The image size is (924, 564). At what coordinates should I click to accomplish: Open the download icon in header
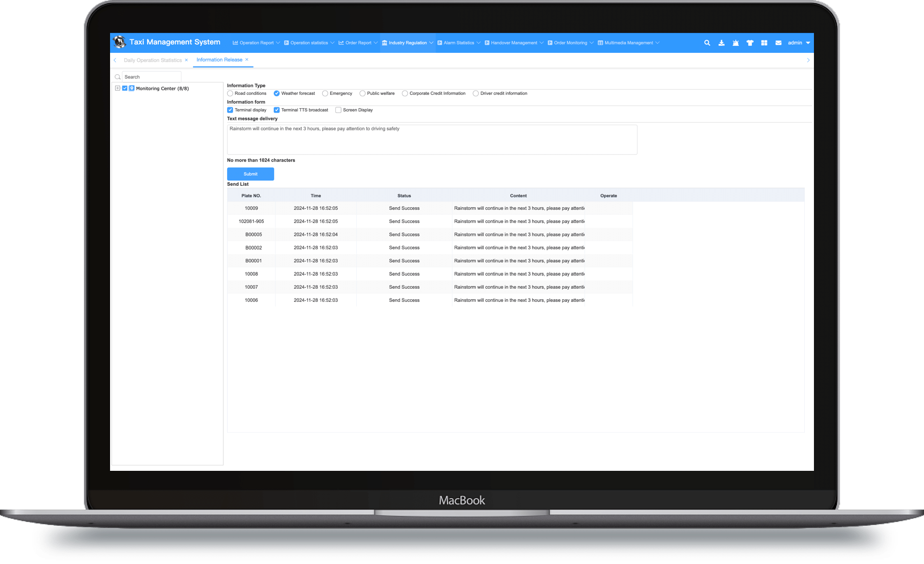[x=721, y=43]
